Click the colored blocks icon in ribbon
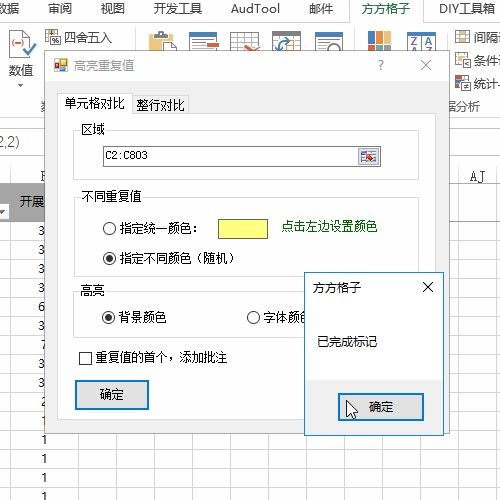Viewport: 500px width, 500px height. pos(379,41)
